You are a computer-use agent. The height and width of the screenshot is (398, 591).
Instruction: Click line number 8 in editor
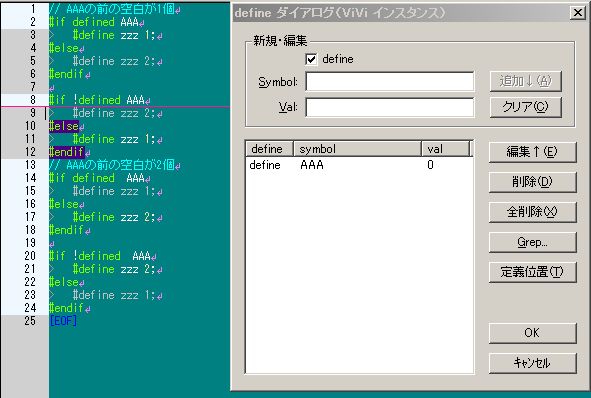33,100
